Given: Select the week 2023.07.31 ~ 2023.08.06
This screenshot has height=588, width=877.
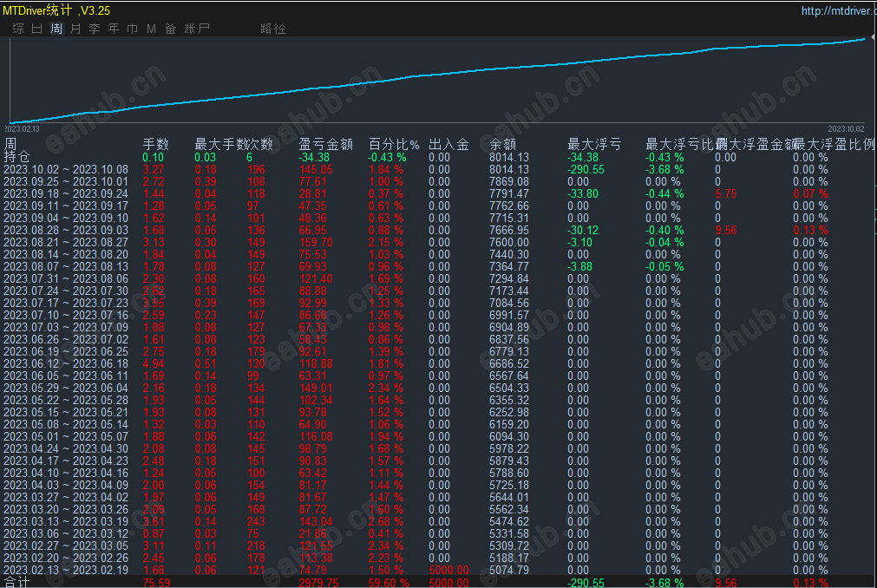Looking at the screenshot, I should click(x=66, y=278).
